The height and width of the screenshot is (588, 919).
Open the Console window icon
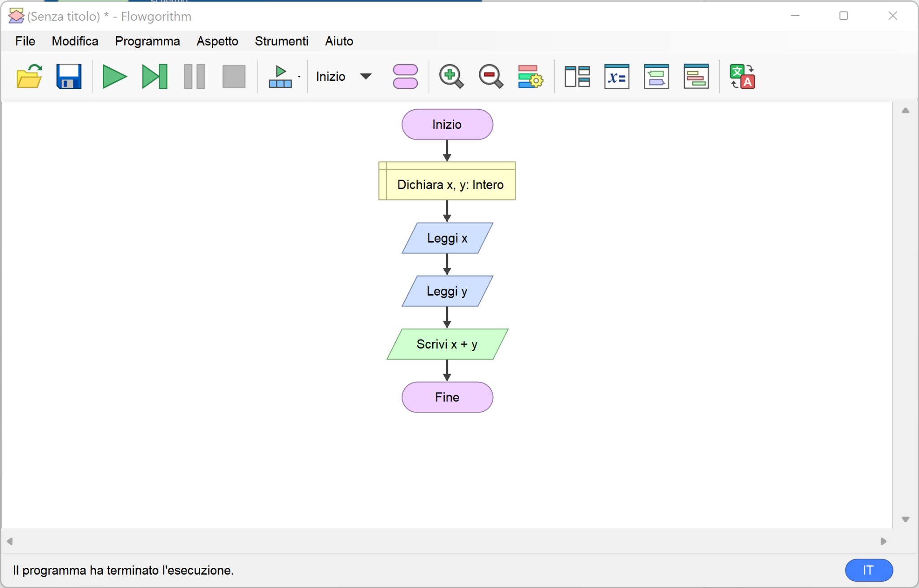click(x=656, y=77)
